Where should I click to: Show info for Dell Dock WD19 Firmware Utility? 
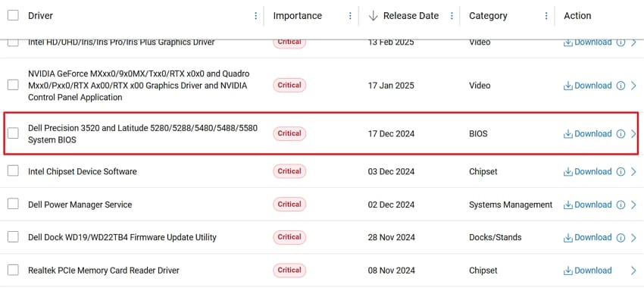pos(621,237)
